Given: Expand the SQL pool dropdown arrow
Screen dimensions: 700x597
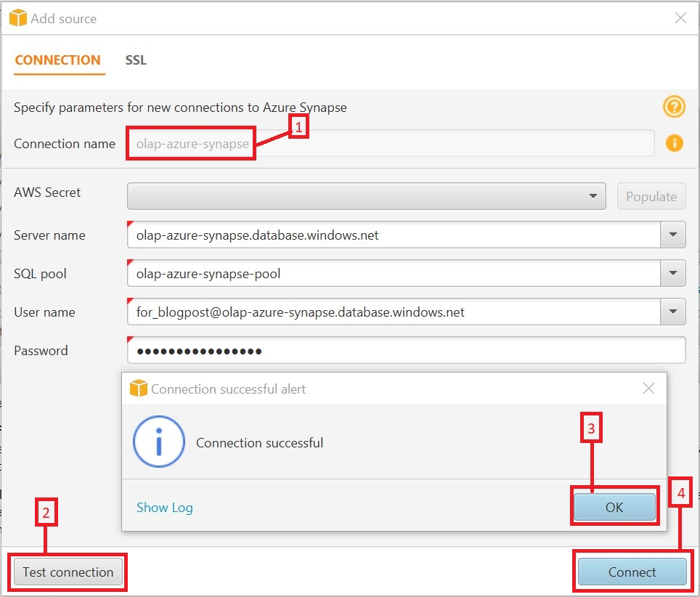Looking at the screenshot, I should [x=672, y=273].
